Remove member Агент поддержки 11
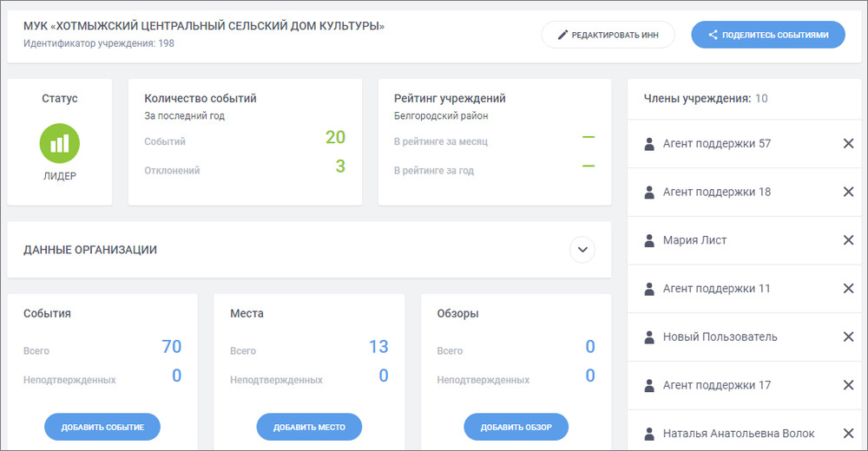The width and height of the screenshot is (868, 451). click(x=848, y=288)
